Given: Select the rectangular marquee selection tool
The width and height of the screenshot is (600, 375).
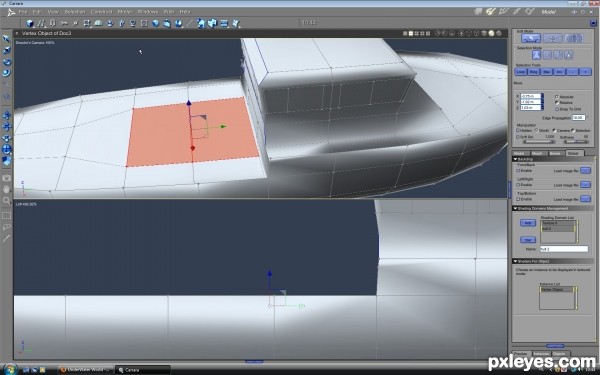Looking at the screenshot, I should click(7, 216).
